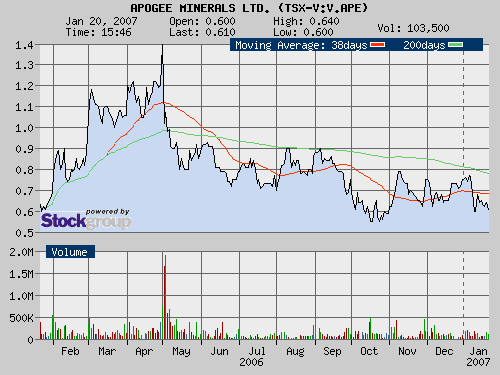The image size is (500, 375).
Task: Click the "Mar" month label
Action: tap(107, 351)
